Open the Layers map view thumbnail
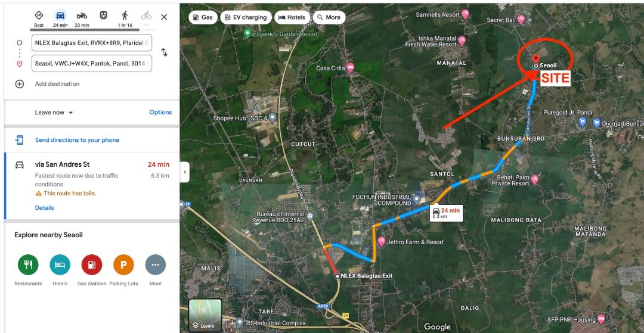 pos(205,315)
